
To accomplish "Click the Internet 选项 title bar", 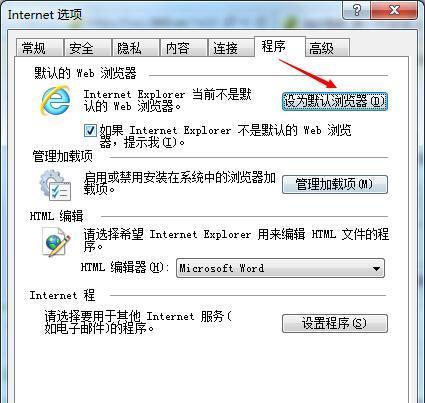I will point(173,13).
